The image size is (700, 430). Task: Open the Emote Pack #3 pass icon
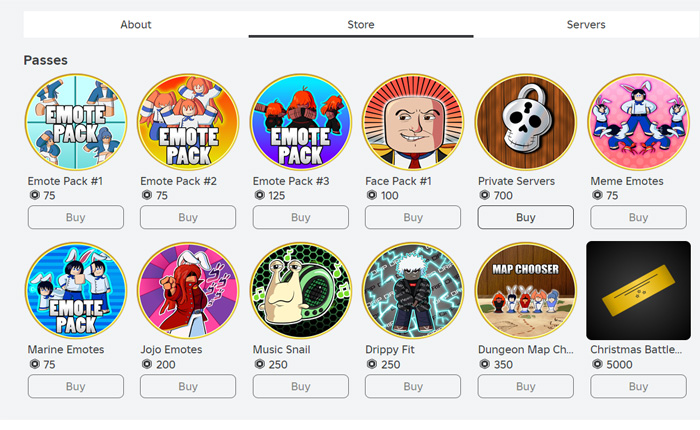[301, 124]
